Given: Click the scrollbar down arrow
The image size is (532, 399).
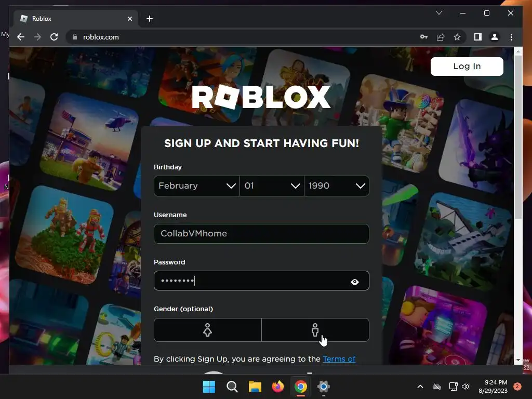Looking at the screenshot, I should pyautogui.click(x=518, y=360).
